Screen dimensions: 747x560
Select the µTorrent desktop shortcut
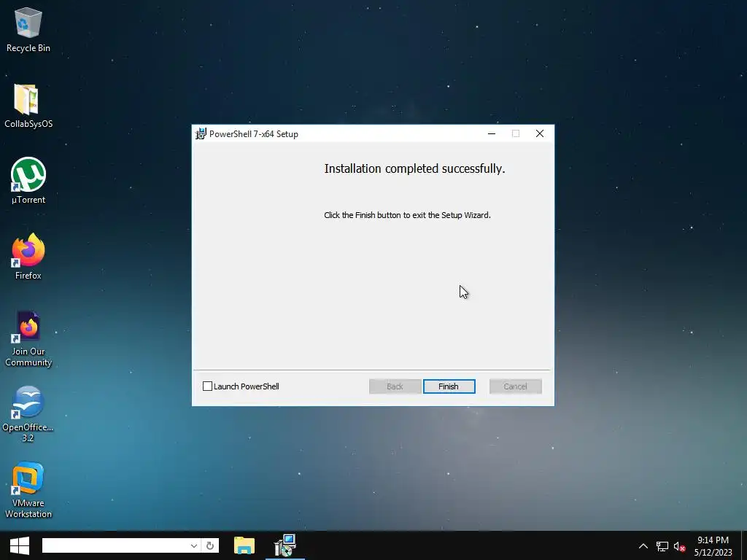(x=28, y=181)
